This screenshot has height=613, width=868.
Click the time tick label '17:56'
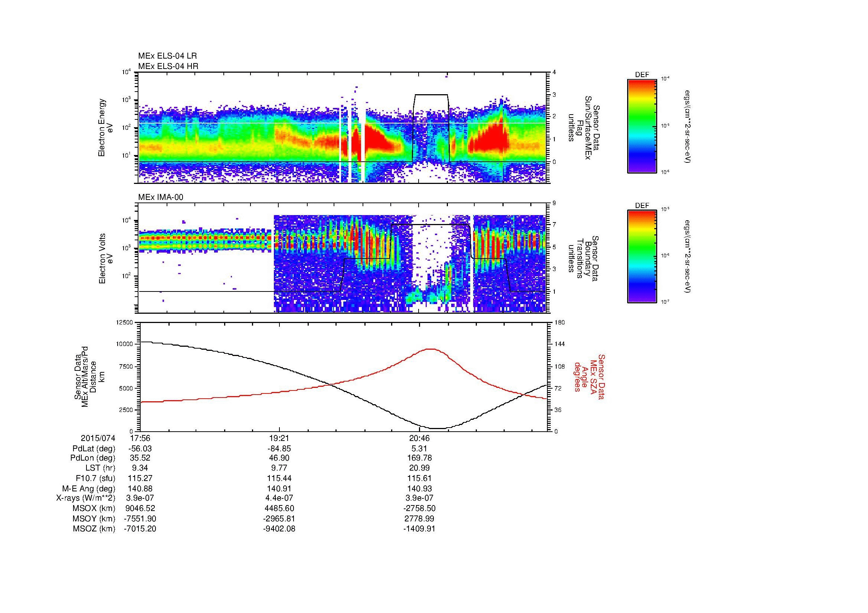[x=140, y=438]
